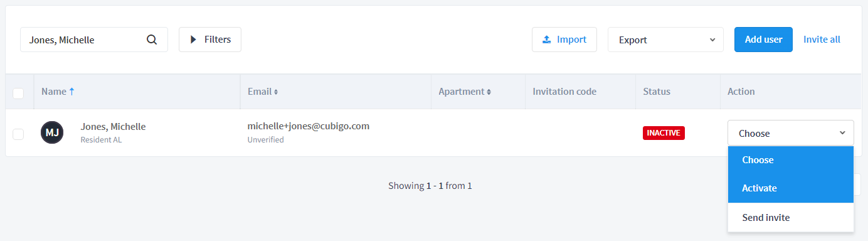The height and width of the screenshot is (241, 868).
Task: Click the Import upload arrow icon
Action: click(546, 40)
